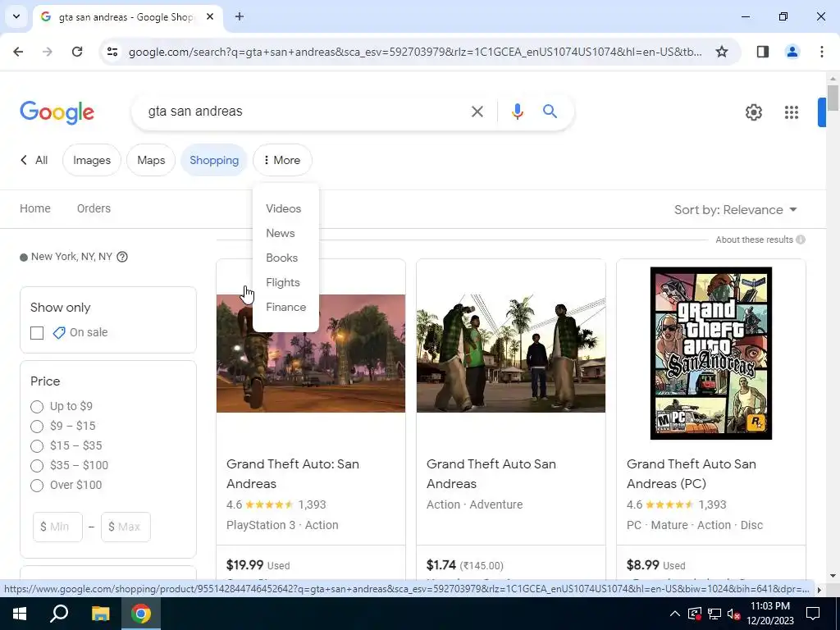
Task: Click the page vertical scrollbar thumb
Action: coord(833,98)
